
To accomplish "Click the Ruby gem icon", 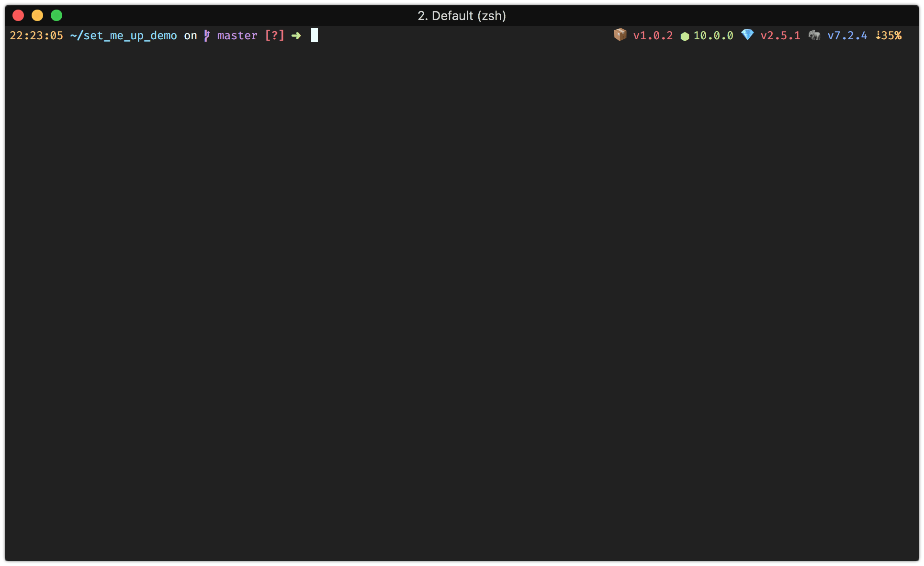I will [747, 35].
